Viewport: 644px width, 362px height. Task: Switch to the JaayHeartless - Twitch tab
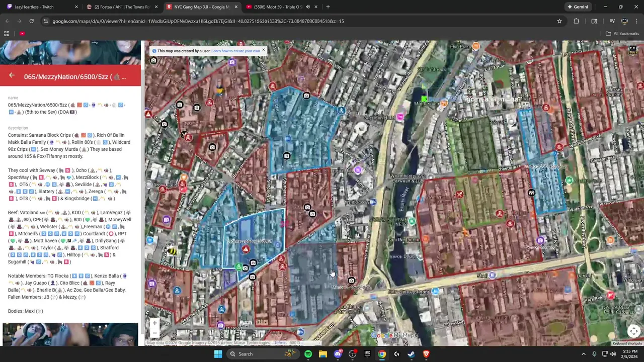coord(40,7)
